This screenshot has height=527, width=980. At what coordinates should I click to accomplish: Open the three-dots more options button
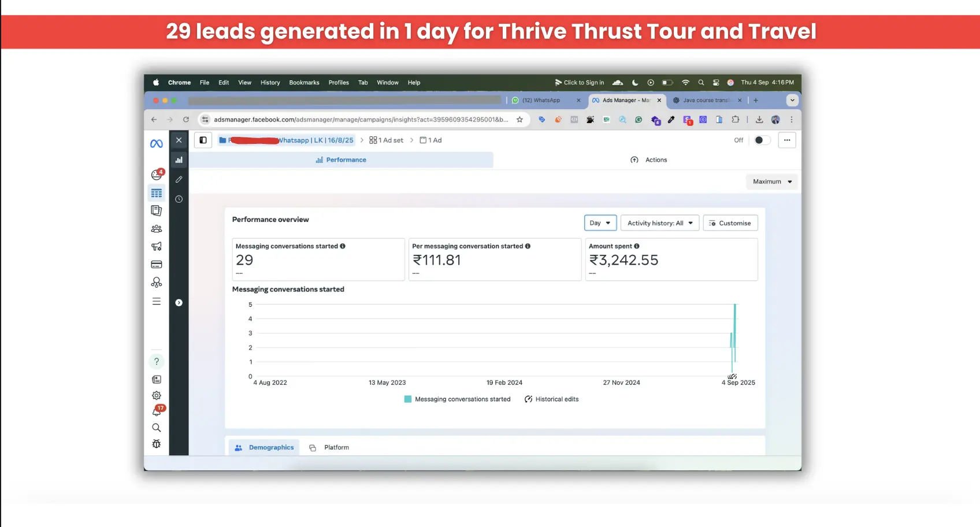787,140
